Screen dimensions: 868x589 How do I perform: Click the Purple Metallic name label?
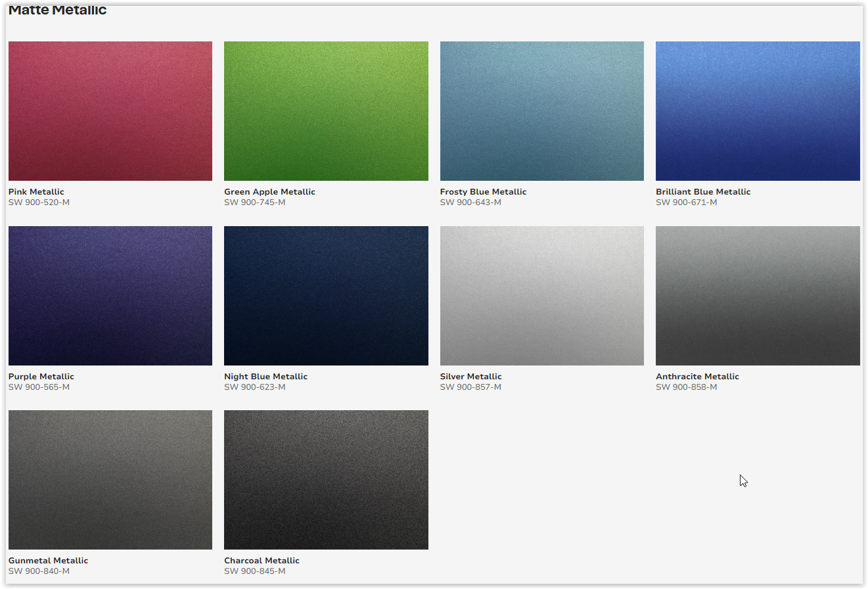(x=41, y=377)
